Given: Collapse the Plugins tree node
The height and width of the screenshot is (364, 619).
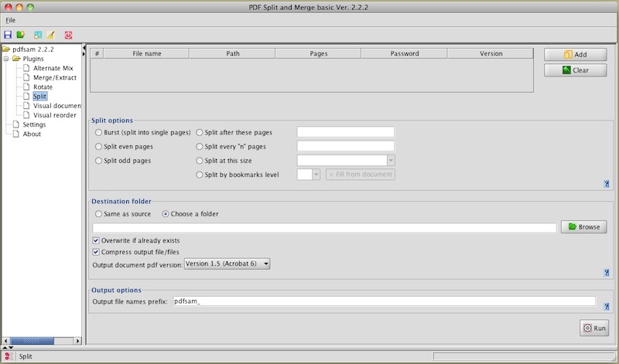Looking at the screenshot, I should tap(6, 59).
